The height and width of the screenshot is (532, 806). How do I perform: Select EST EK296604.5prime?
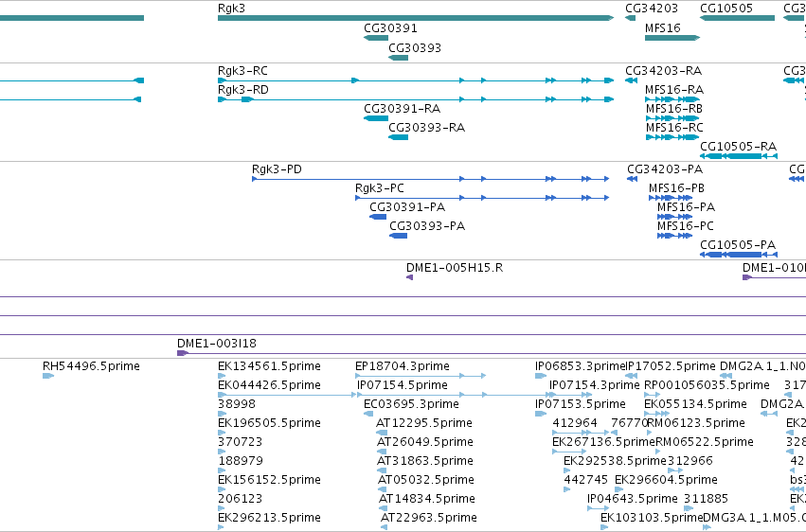coord(618,490)
